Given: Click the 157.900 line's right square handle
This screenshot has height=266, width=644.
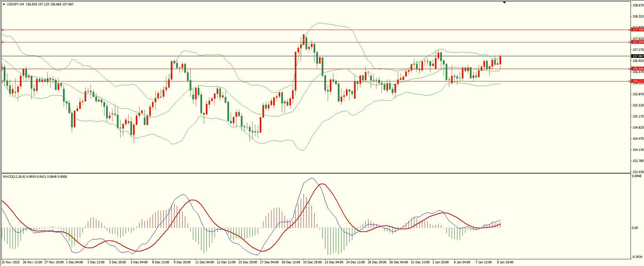Looking at the screenshot, I should 630,30.
